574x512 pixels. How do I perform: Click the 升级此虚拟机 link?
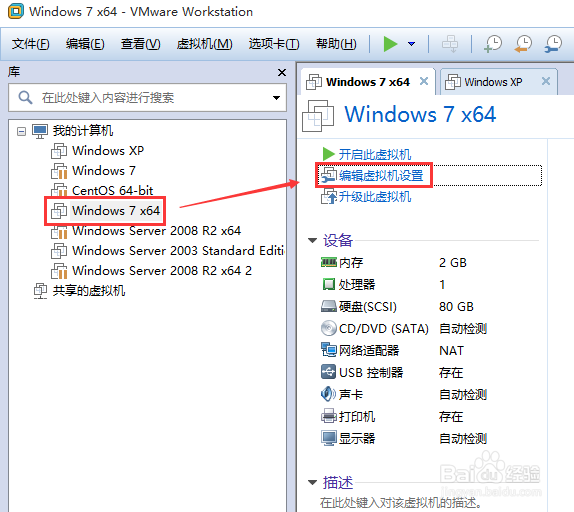374,197
